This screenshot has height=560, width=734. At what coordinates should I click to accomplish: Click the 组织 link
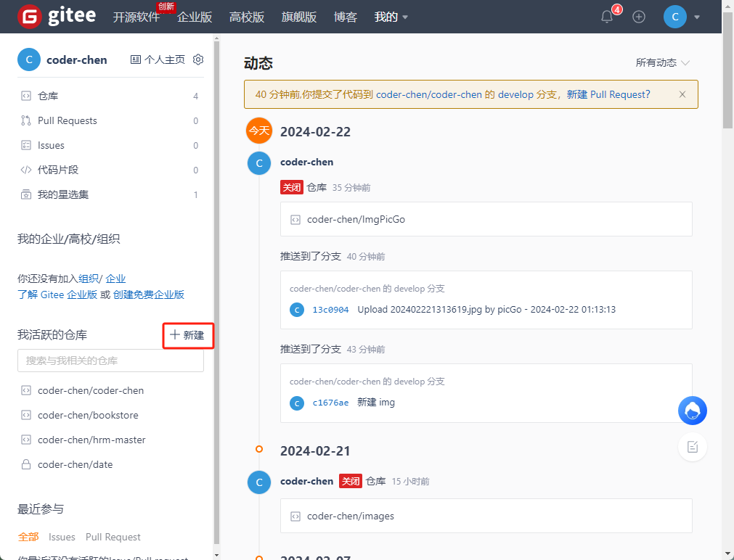(89, 279)
